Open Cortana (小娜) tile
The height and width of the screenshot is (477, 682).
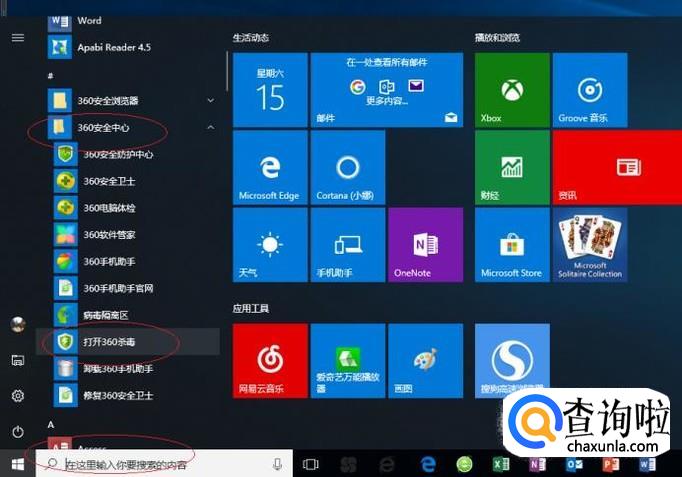(348, 167)
